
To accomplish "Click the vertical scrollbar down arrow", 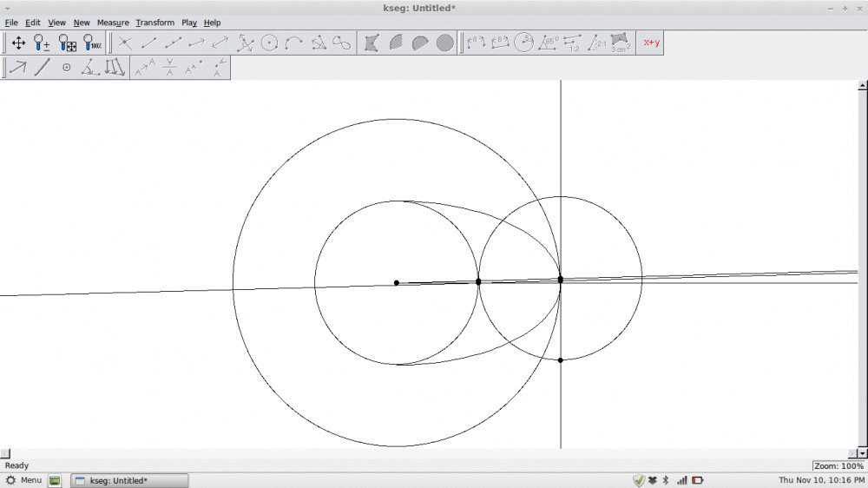I will pos(862,452).
